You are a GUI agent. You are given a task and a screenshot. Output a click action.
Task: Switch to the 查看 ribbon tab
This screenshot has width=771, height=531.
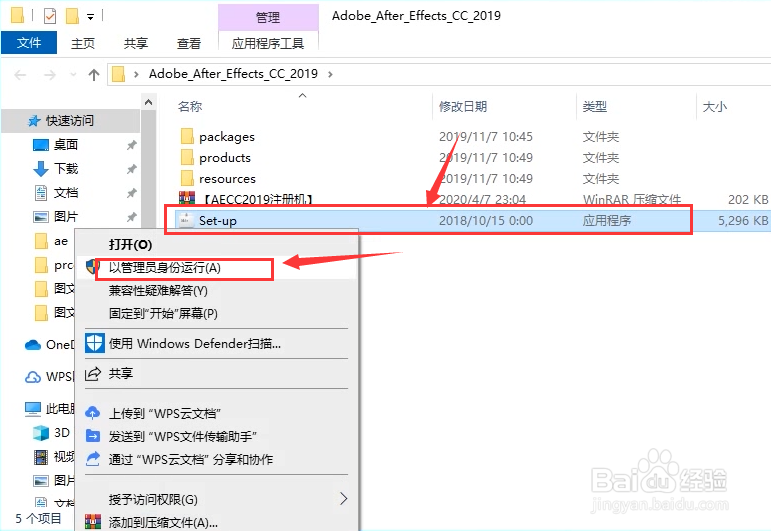click(189, 43)
